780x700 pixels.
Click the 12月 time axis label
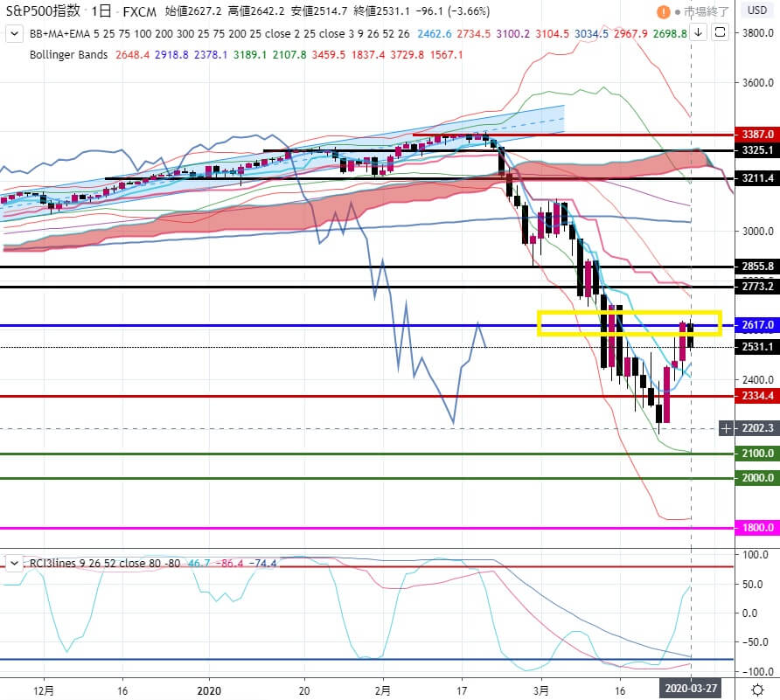coord(44,690)
